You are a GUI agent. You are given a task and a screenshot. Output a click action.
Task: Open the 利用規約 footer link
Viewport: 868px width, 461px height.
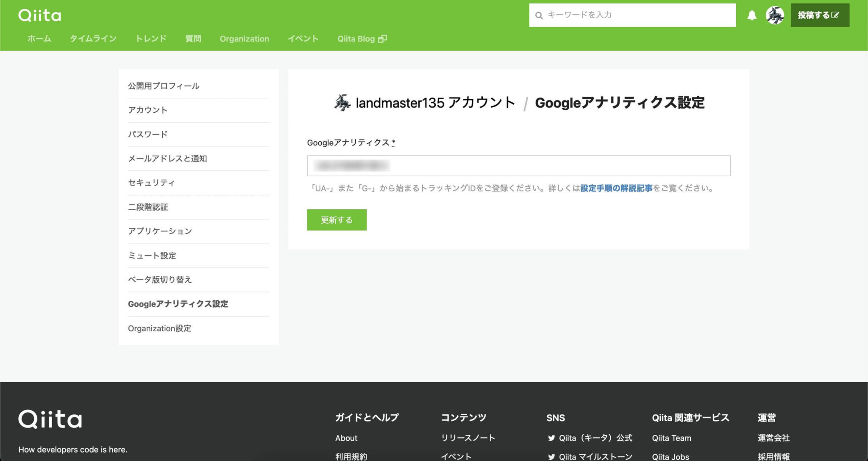coord(351,456)
